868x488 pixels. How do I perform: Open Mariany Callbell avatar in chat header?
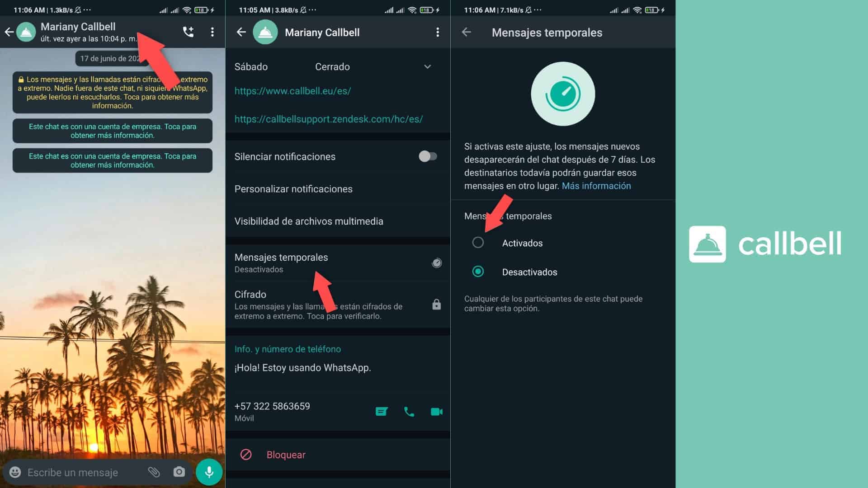[26, 32]
